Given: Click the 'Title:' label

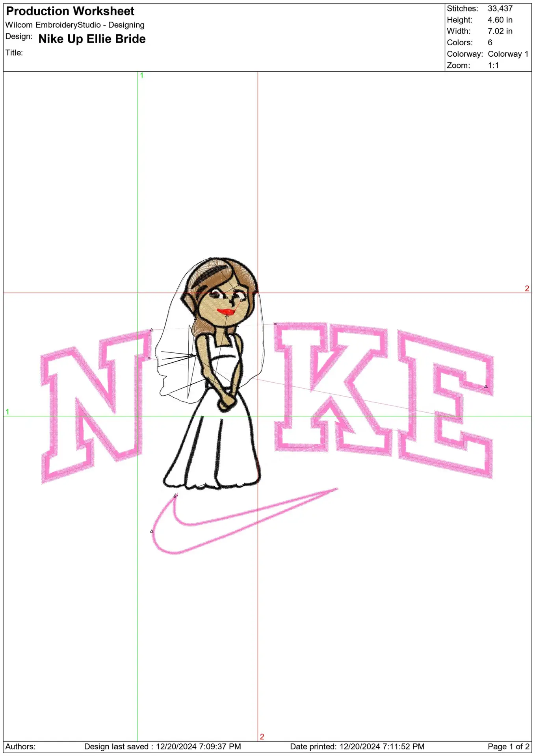Looking at the screenshot, I should pos(14,52).
